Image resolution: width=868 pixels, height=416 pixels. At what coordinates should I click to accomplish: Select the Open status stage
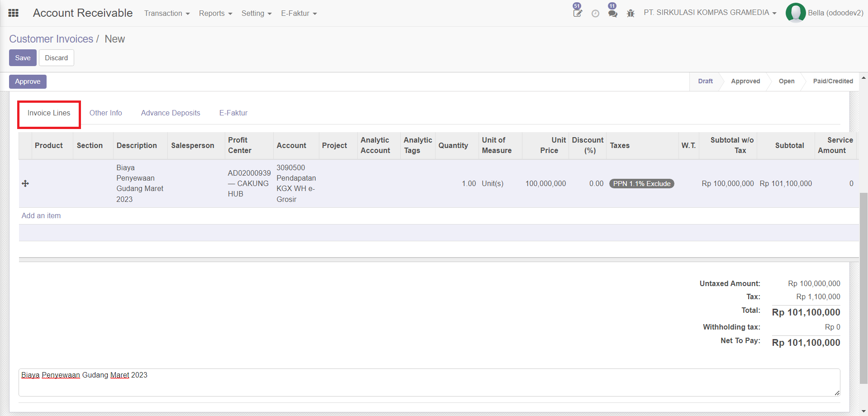coord(787,81)
